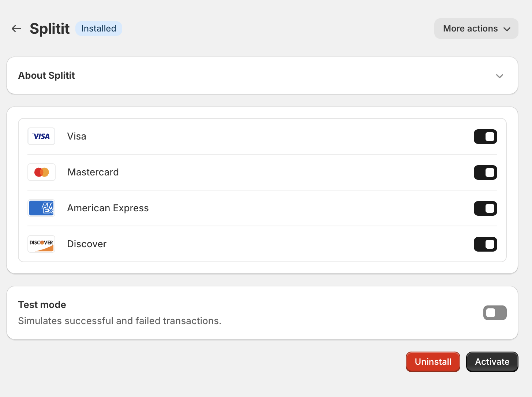Enable Test mode toggle
532x397 pixels.
click(x=495, y=313)
